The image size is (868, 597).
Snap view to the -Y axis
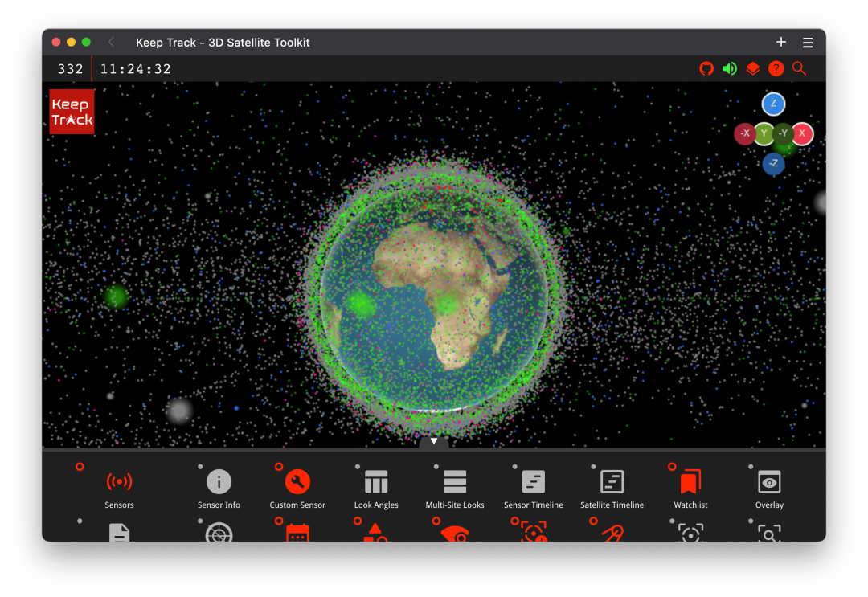coord(783,133)
